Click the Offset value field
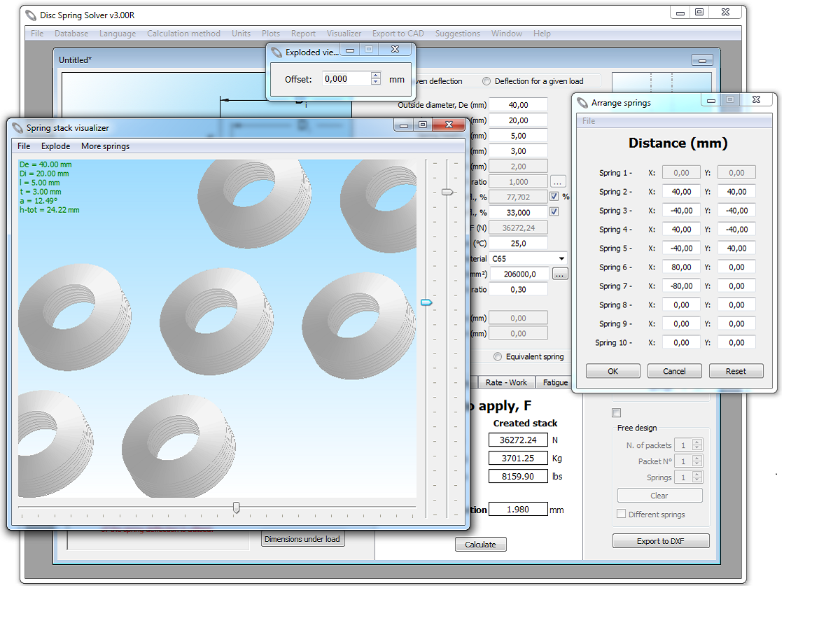This screenshot has width=840, height=630. 346,79
